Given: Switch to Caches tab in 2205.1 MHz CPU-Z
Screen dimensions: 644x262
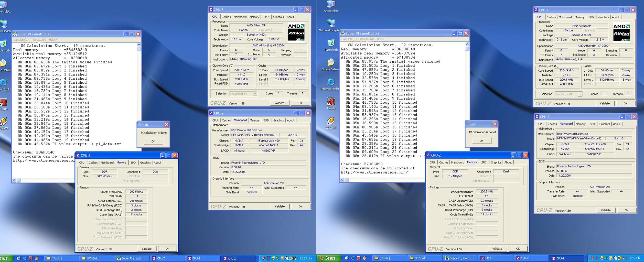Looking at the screenshot, I should pos(226,17).
